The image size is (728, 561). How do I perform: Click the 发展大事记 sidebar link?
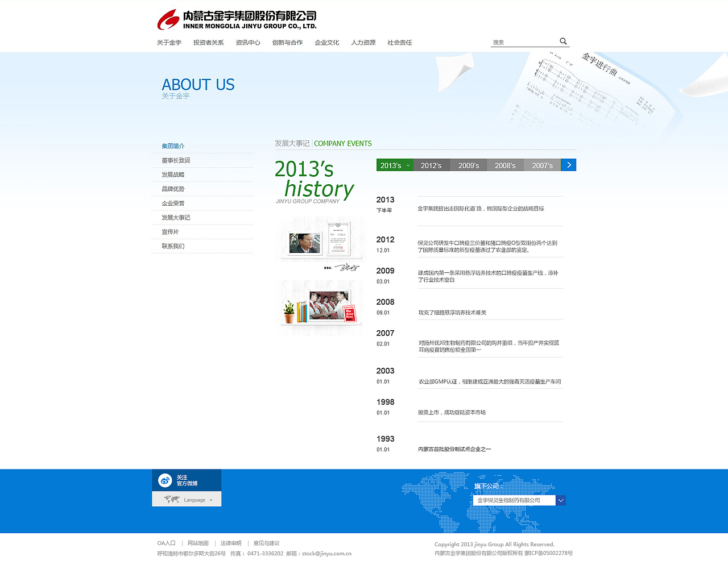pyautogui.click(x=173, y=217)
